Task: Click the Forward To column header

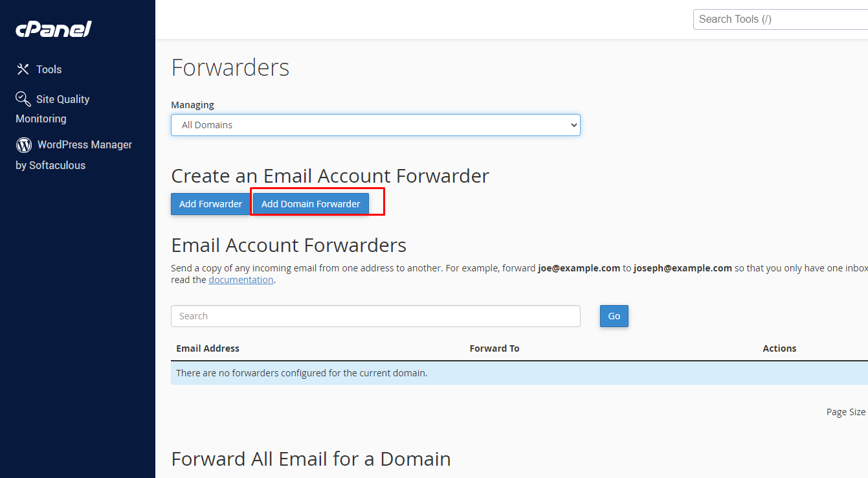Action: click(x=495, y=348)
